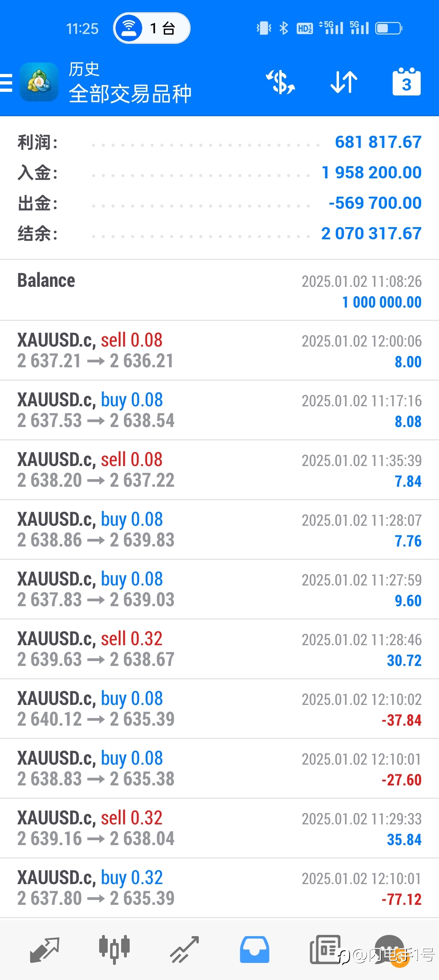Viewport: 439px width, 980px height.
Task: Tap the 全部交易品种 symbol selector title
Action: coord(130,94)
